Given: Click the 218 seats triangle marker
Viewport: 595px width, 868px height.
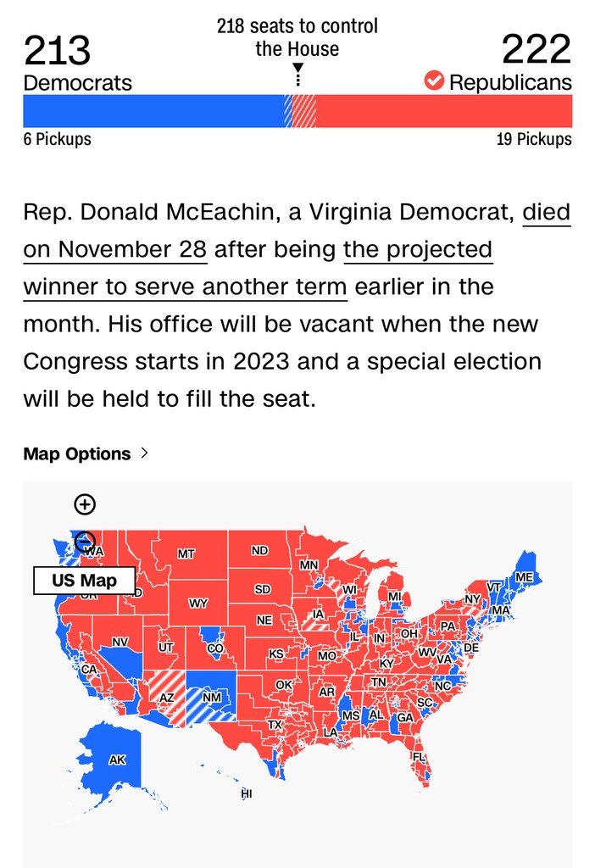Looking at the screenshot, I should click(x=297, y=69).
